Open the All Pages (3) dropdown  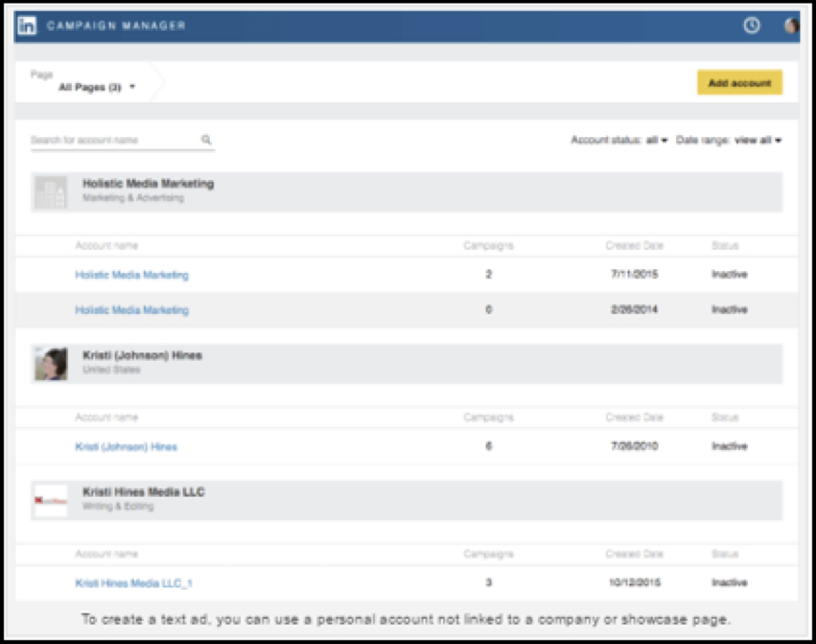click(x=97, y=87)
